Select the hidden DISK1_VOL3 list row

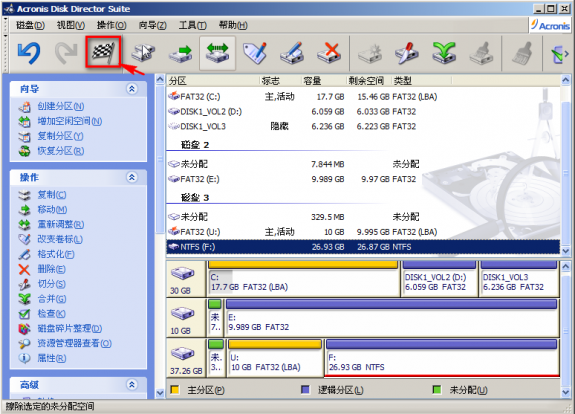point(363,127)
